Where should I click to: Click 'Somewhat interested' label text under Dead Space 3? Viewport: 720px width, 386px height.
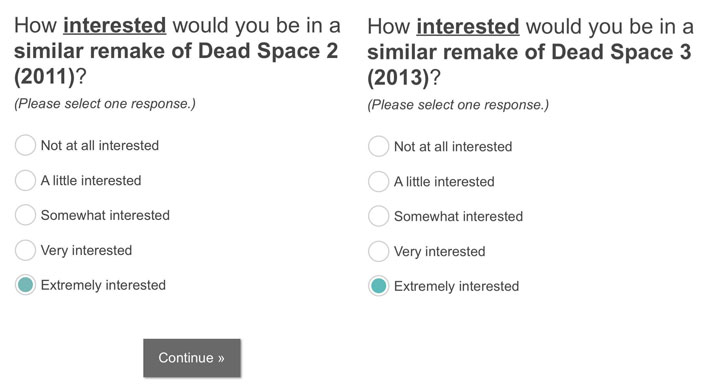point(458,216)
